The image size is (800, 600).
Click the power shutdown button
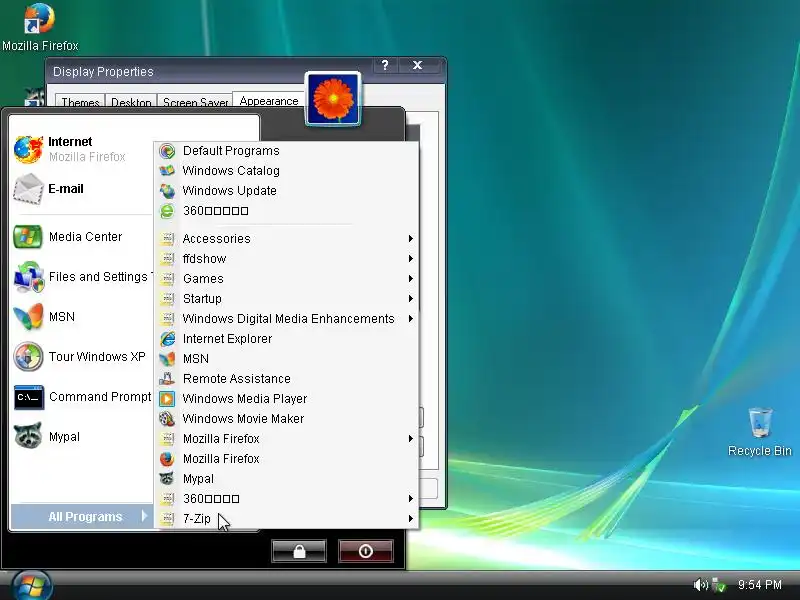pyautogui.click(x=365, y=551)
